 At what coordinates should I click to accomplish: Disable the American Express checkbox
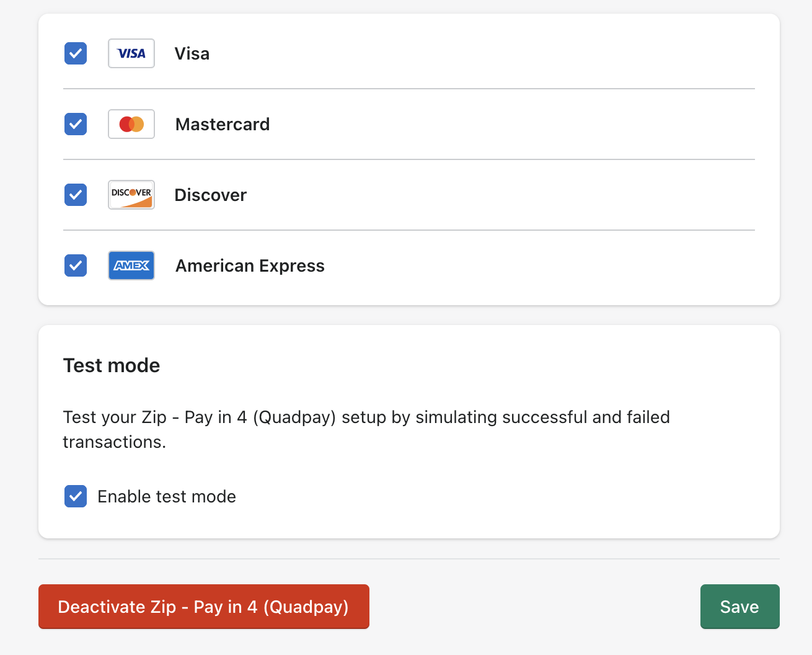point(76,265)
